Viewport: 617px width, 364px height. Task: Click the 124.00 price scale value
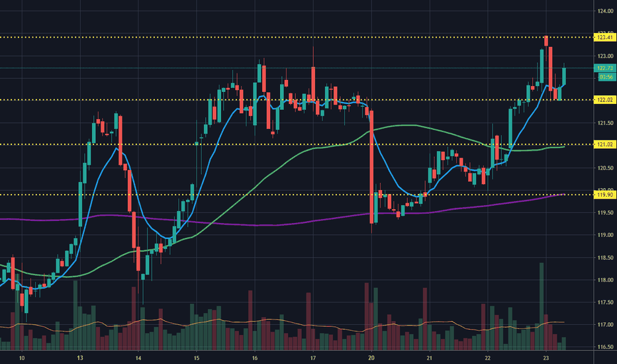(605, 11)
